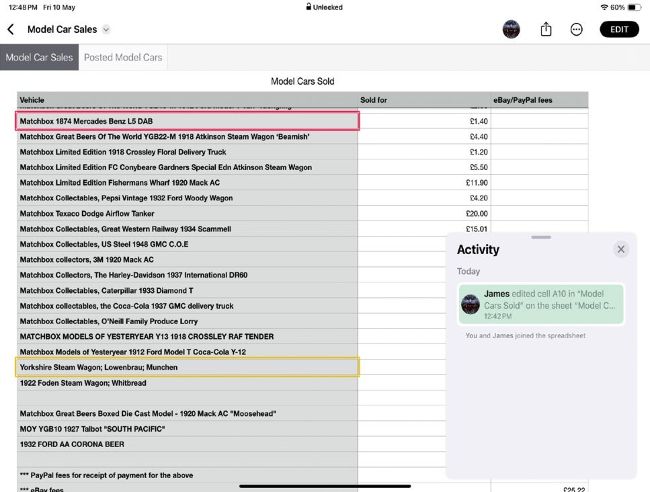The height and width of the screenshot is (492, 650).
Task: Select the £5.50 sold price cell
Action: 424,167
